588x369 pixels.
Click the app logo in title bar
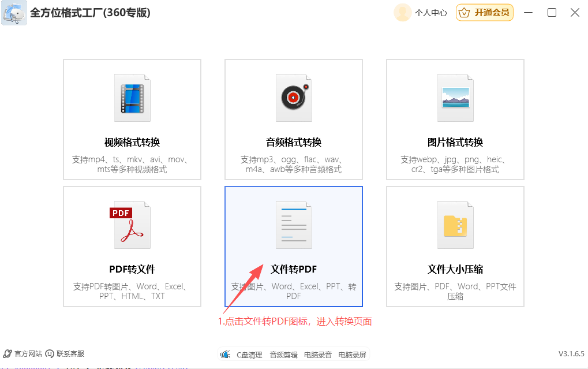point(14,13)
